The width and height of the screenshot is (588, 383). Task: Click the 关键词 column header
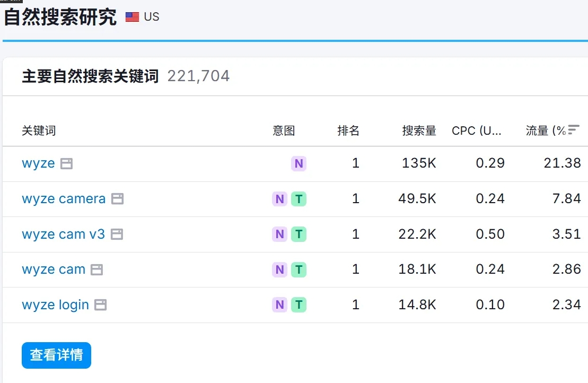point(39,130)
